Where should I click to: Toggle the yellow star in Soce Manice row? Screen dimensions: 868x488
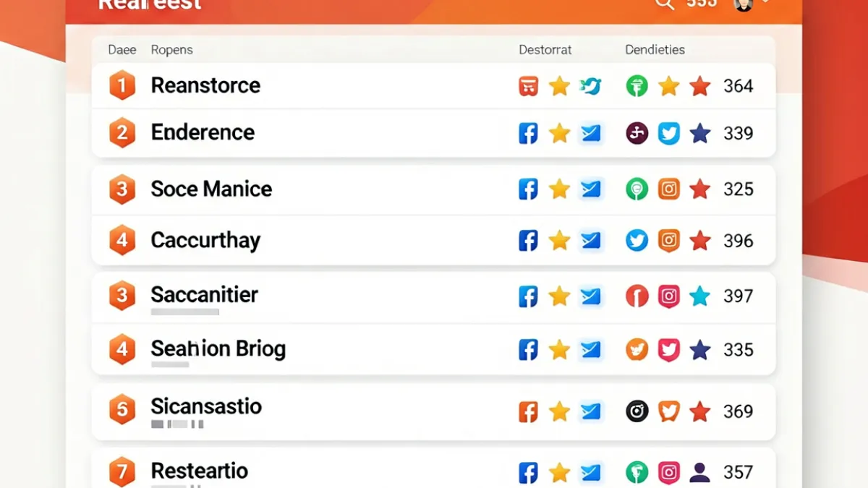coord(559,189)
